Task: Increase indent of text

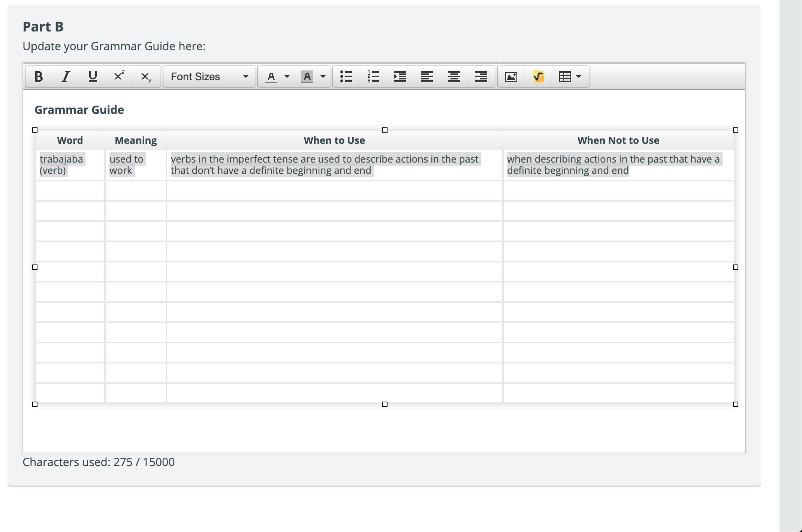Action: pos(400,77)
